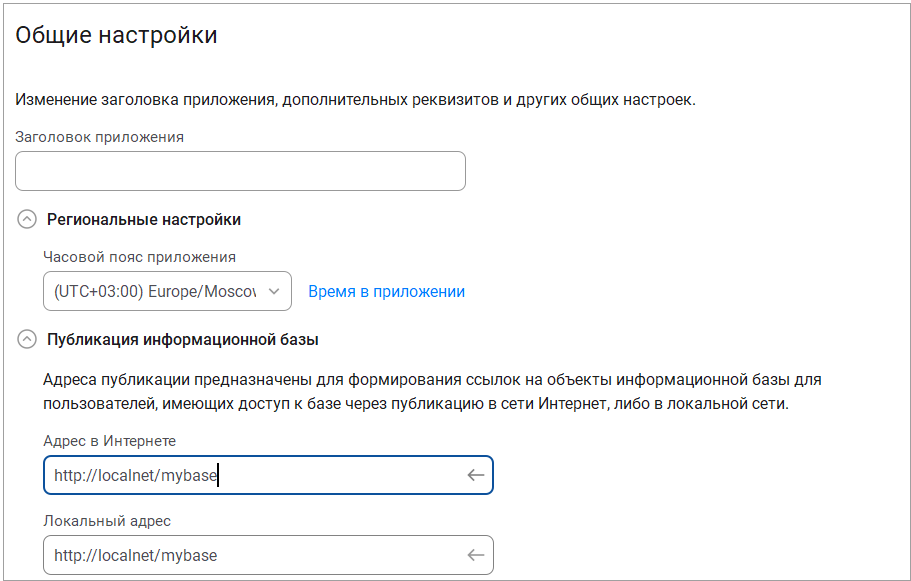911x581 pixels.
Task: Click the description text about изменение заголовка приложения
Action: pos(356,100)
